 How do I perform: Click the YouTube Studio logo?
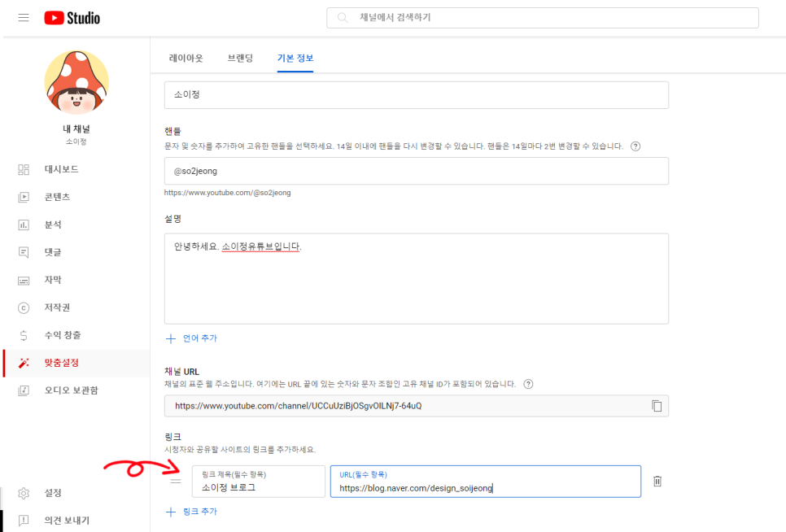click(72, 18)
